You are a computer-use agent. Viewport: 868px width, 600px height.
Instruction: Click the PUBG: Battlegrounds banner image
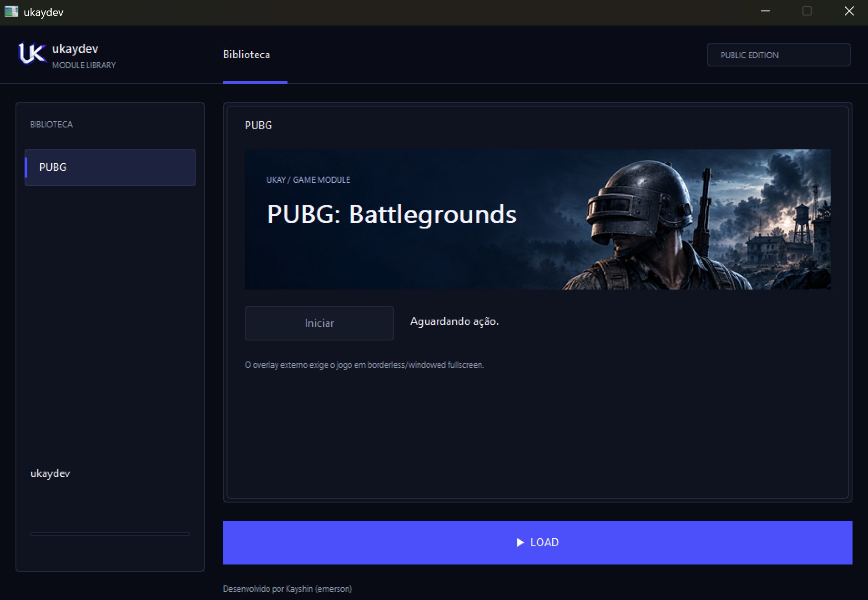point(537,219)
